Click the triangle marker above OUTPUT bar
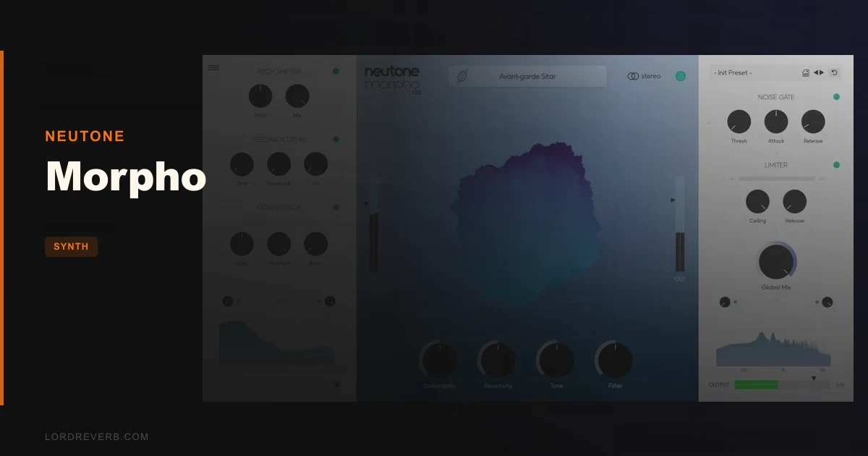868x456 pixels. [813, 378]
